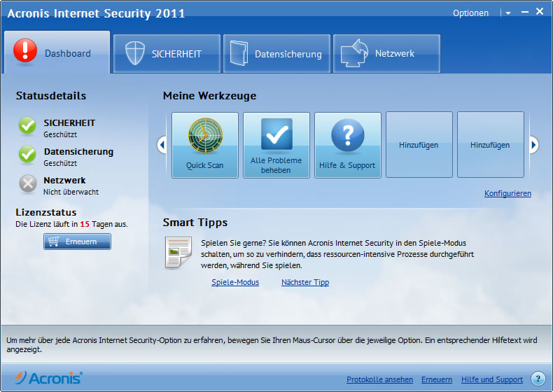This screenshot has width=553, height=392.
Task: Go to the Netzwerk tab
Action: [386, 53]
